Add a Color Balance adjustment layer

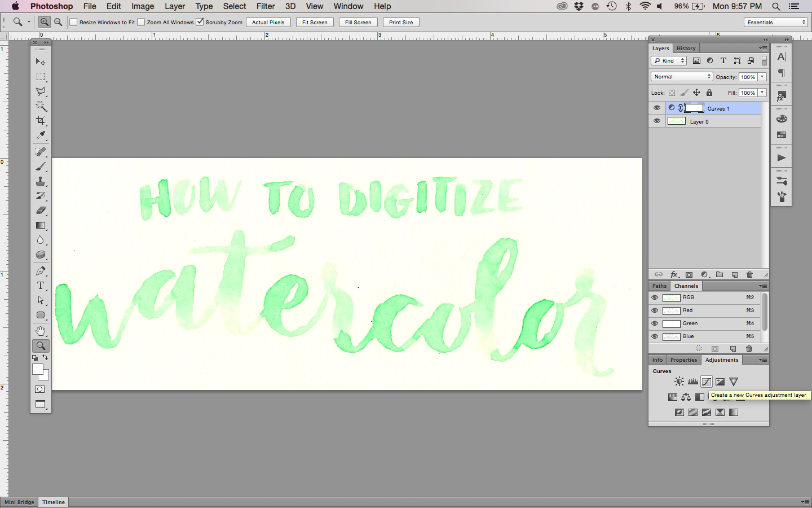pyautogui.click(x=686, y=397)
